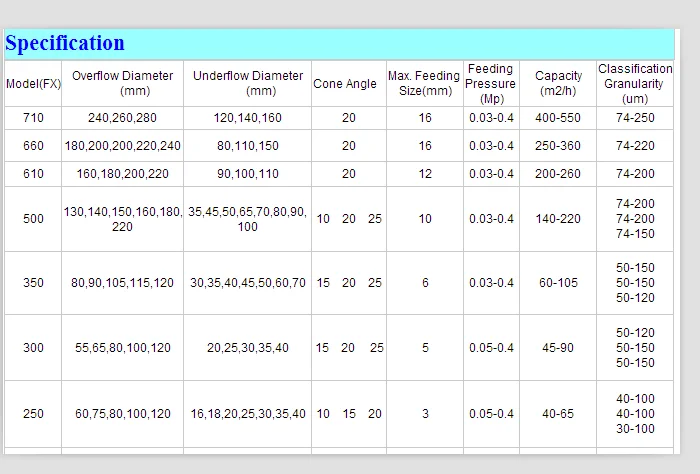Select the Cone Angle column header
Screen dimensions: 700x474
[x=345, y=84]
